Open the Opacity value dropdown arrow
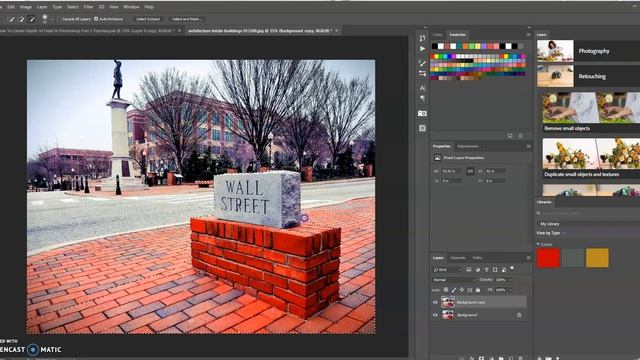640x360 pixels. coord(511,280)
